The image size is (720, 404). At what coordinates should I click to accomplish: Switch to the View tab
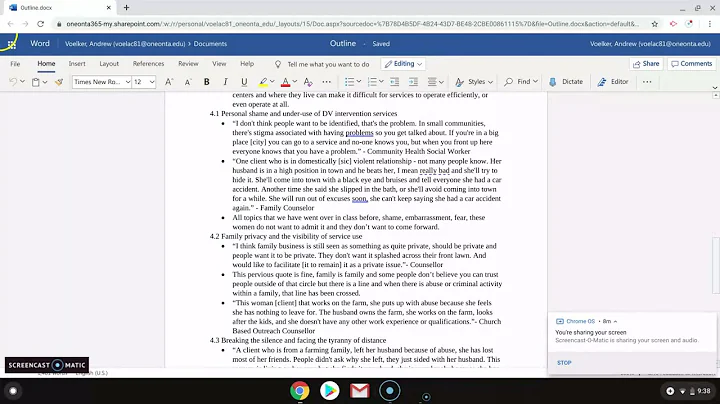pos(219,64)
